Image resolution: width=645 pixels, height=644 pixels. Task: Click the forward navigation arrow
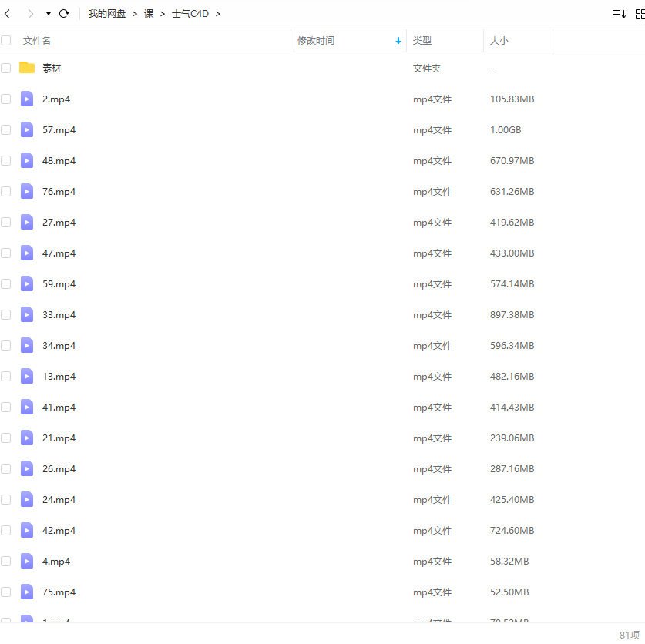29,13
